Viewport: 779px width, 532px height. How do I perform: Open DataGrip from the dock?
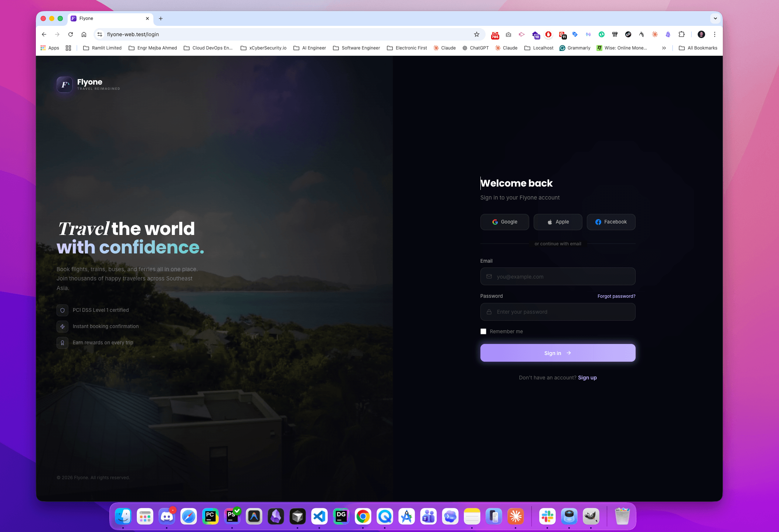tap(341, 516)
